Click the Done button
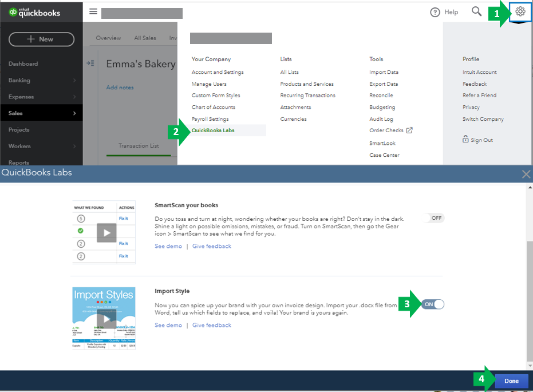533x392 pixels. (x=511, y=381)
